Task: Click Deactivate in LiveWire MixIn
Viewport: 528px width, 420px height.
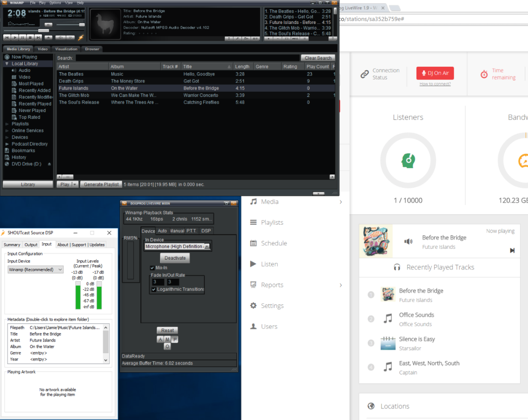Action: coord(175,258)
